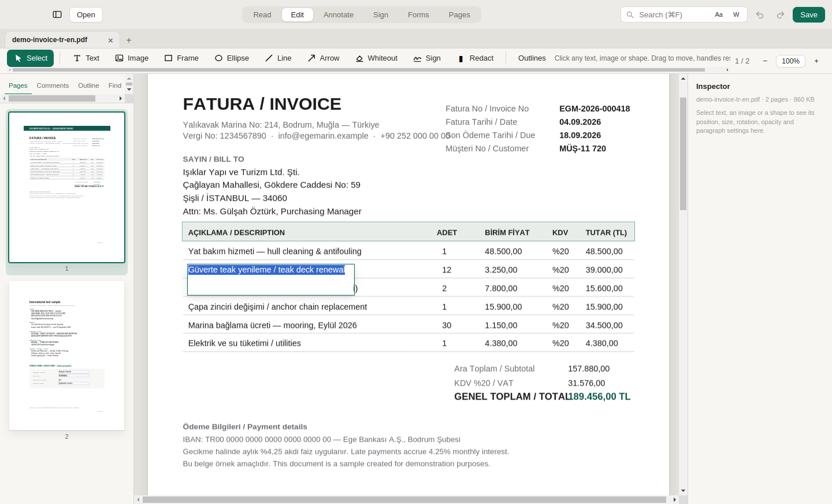The width and height of the screenshot is (832, 504).
Task: Choose the Redact tool
Action: tap(476, 58)
